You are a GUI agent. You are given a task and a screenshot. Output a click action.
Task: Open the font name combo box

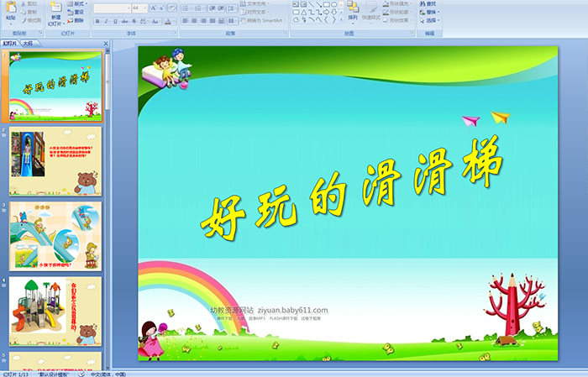[x=112, y=8]
